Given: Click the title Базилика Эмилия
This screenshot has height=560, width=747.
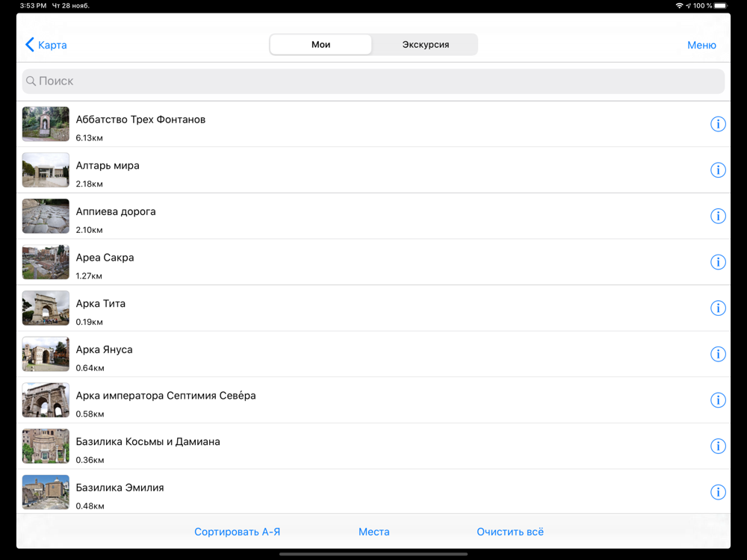Looking at the screenshot, I should pyautogui.click(x=120, y=488).
